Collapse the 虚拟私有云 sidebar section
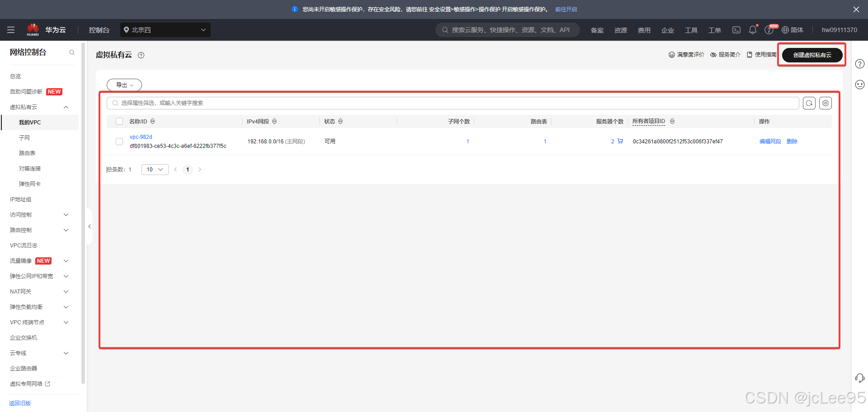The height and width of the screenshot is (412, 868). click(66, 107)
